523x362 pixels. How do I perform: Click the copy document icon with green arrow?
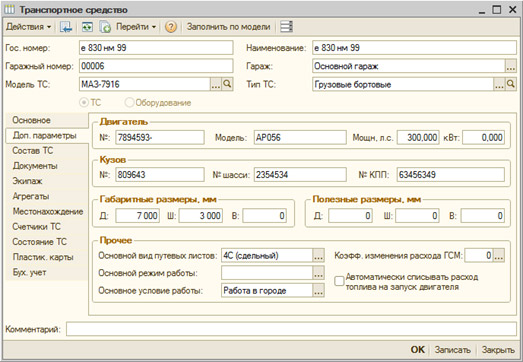point(105,27)
